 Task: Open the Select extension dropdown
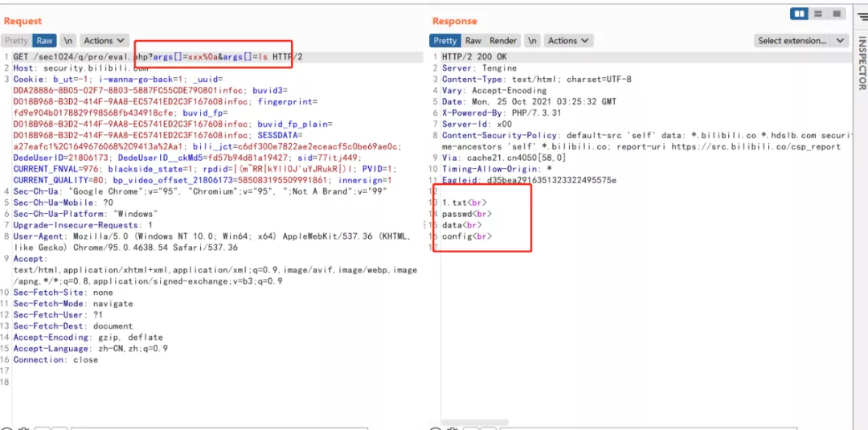coord(801,40)
